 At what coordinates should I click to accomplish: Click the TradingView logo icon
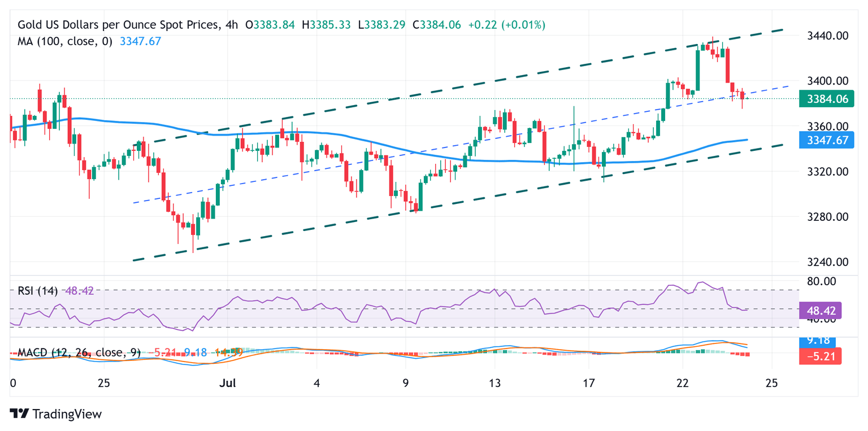click(19, 413)
